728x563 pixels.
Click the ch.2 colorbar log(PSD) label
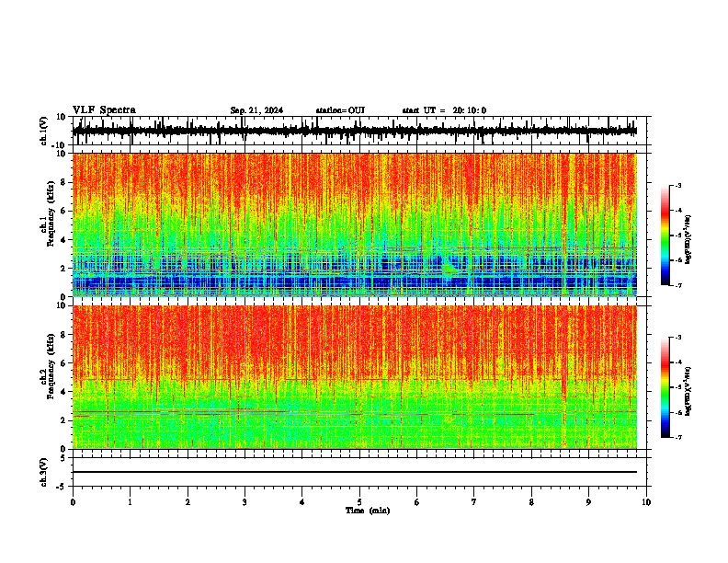click(x=688, y=391)
